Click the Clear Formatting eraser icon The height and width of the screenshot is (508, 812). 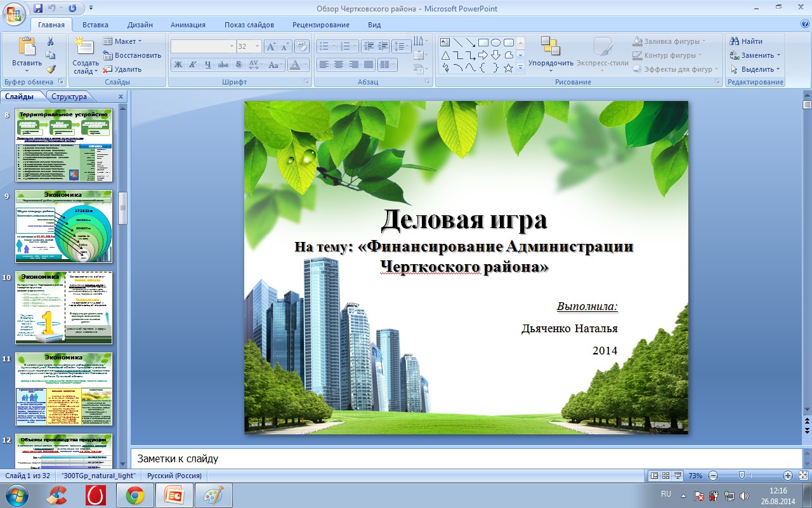point(302,46)
